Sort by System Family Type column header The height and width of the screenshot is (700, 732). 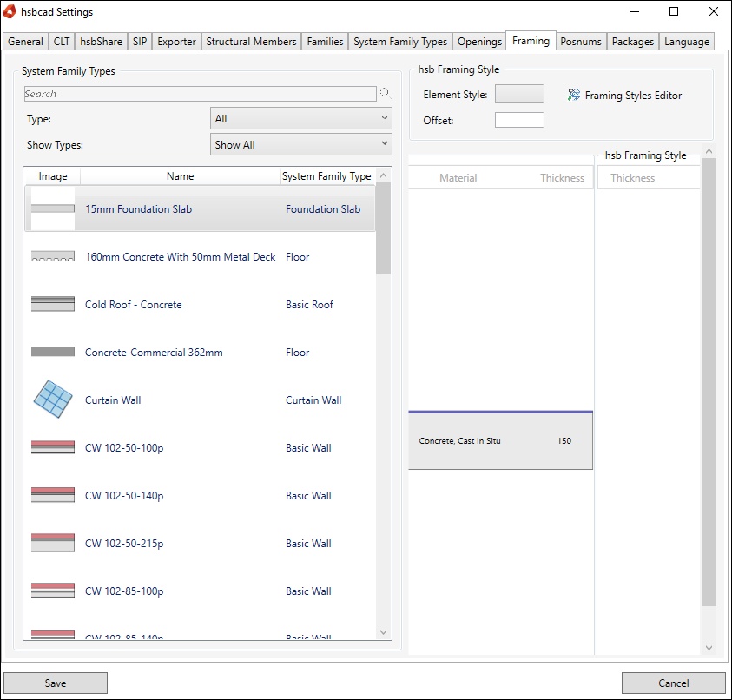click(326, 176)
